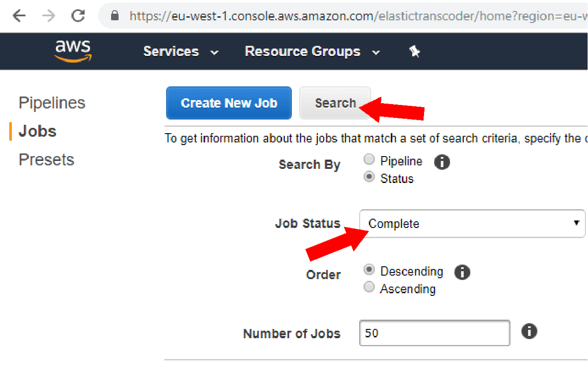
Task: Expand the Services menu
Action: 181,52
